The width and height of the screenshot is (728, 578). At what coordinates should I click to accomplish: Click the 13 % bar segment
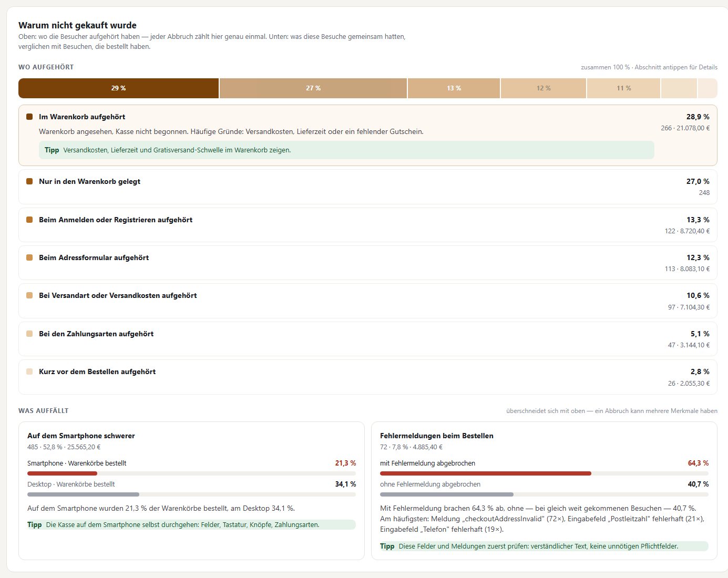point(454,88)
